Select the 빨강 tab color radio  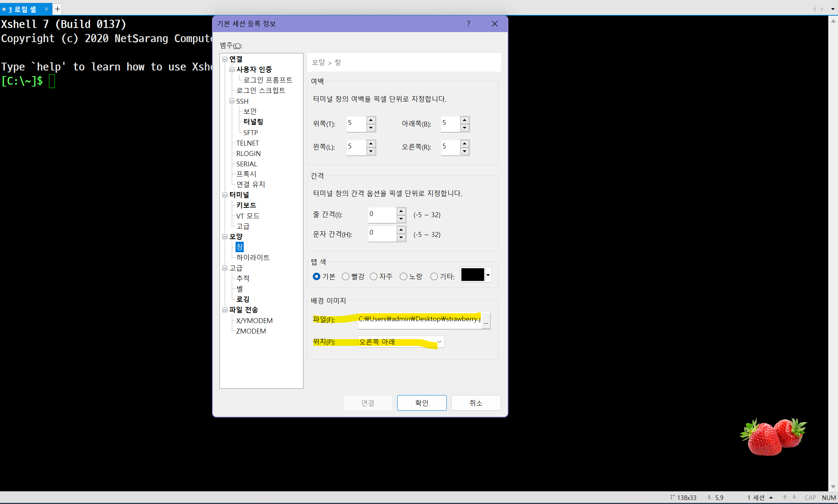pos(346,276)
